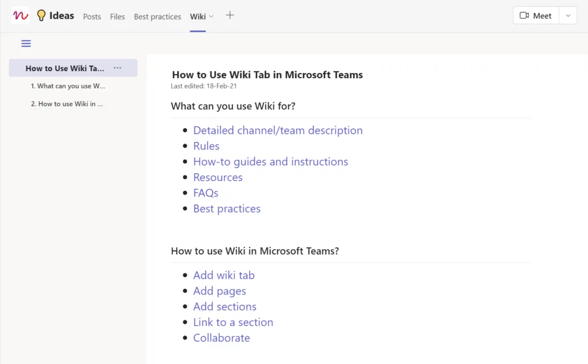This screenshot has width=588, height=364.
Task: Open the FAQs link
Action: 206,193
